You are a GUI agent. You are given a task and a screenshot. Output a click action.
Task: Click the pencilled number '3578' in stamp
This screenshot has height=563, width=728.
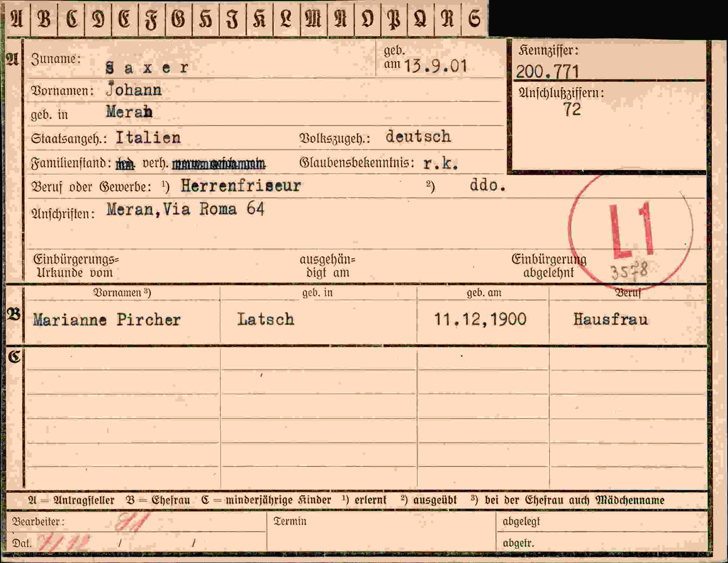[629, 270]
